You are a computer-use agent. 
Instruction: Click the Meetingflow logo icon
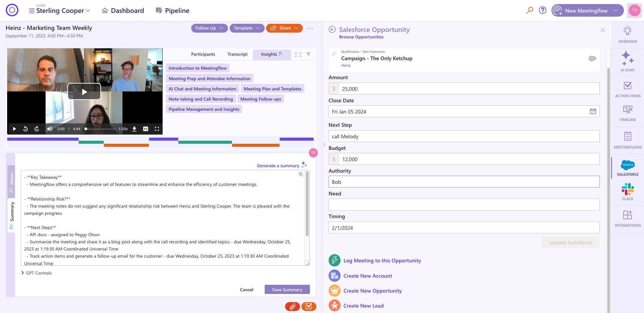click(12, 10)
